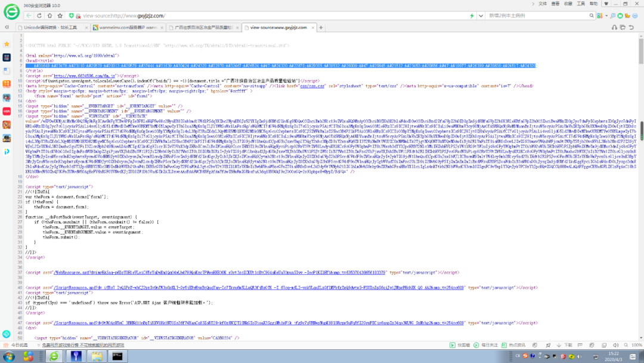Open the 文件 menu
The width and height of the screenshot is (644, 363).
click(x=543, y=4)
